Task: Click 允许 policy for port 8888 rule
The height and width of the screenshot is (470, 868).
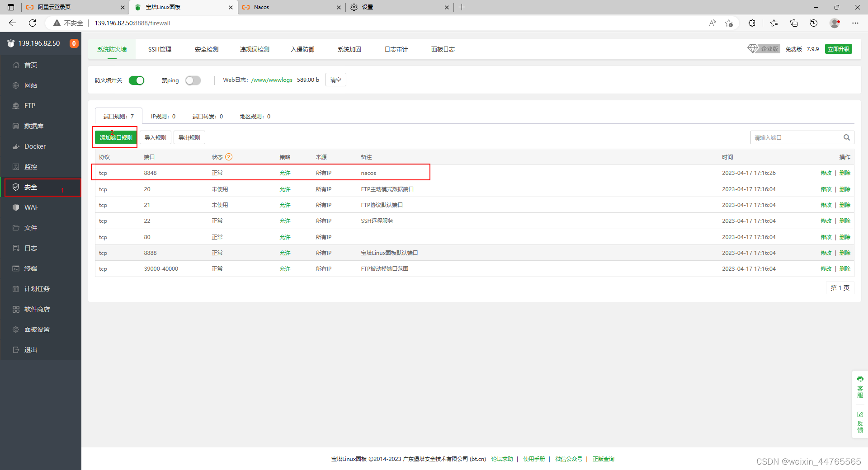Action: [x=285, y=253]
